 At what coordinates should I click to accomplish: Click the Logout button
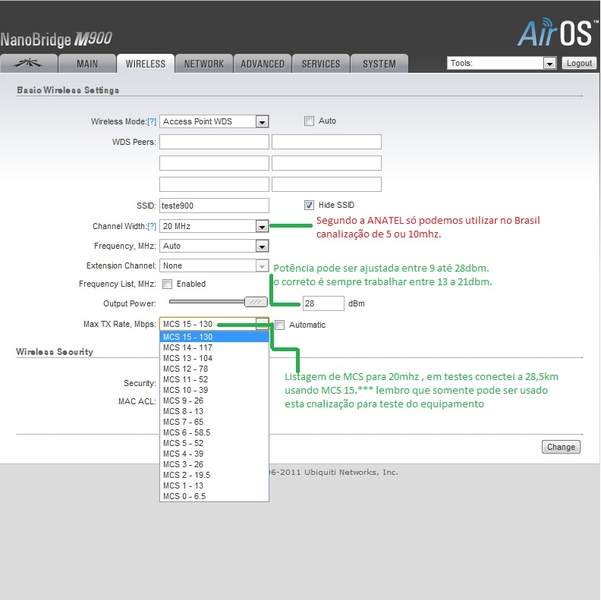click(x=579, y=63)
